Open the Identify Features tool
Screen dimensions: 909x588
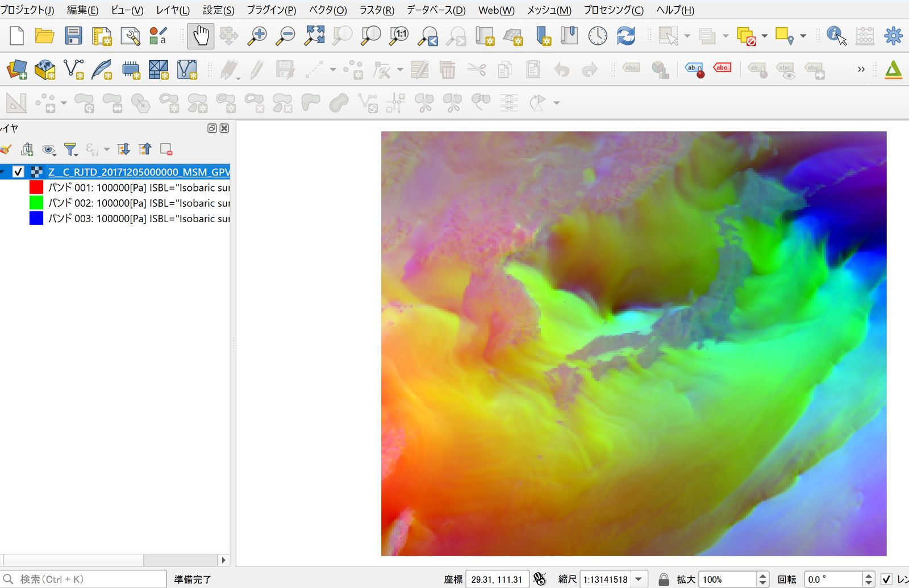tap(836, 36)
